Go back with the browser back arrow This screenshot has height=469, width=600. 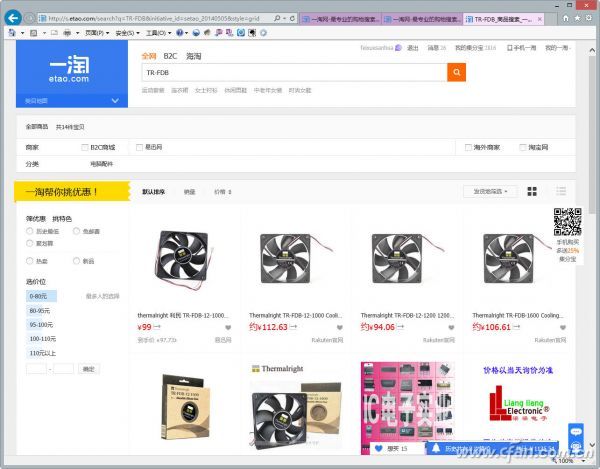click(13, 18)
